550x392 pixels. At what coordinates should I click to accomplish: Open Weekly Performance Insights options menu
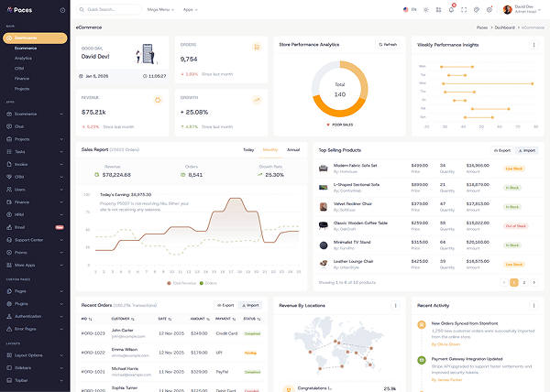pyautogui.click(x=536, y=44)
